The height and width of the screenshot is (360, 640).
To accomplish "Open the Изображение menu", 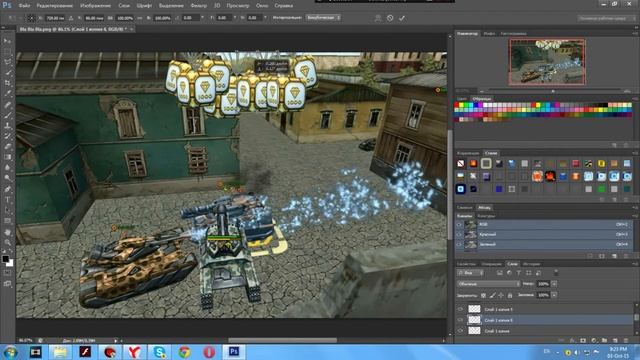I will click(96, 6).
